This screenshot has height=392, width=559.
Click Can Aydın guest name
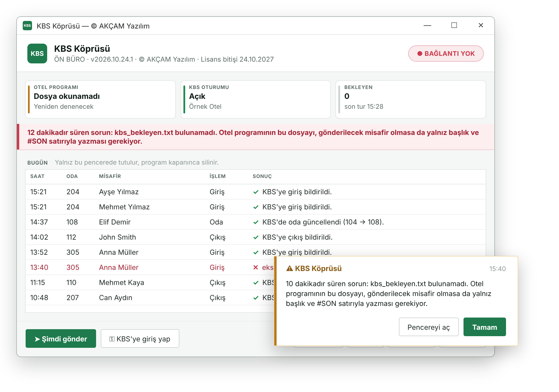(116, 298)
